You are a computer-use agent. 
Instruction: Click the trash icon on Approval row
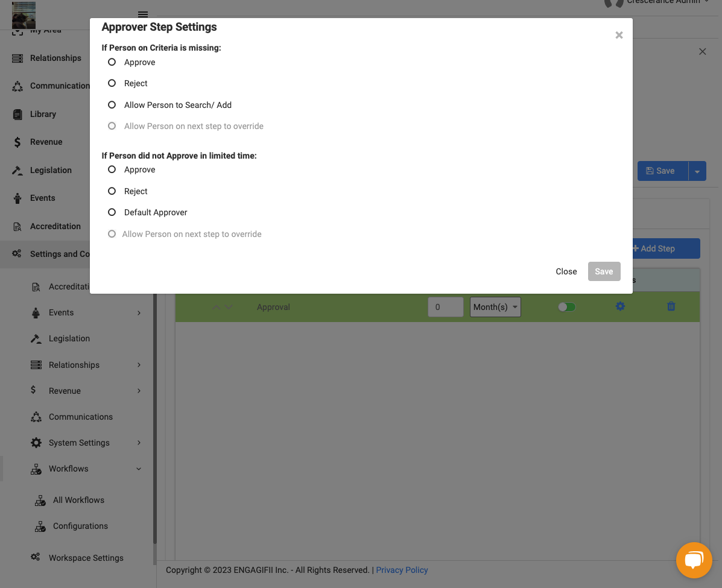671,306
